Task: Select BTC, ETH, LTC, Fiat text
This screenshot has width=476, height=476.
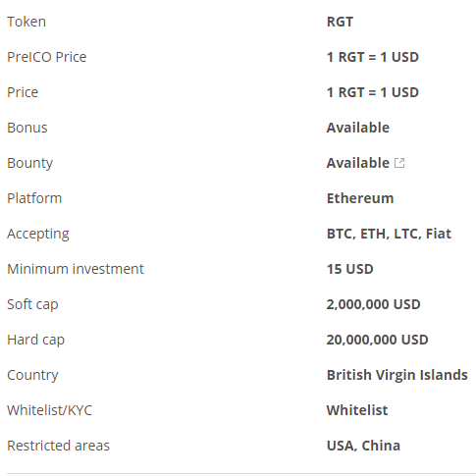Action: (x=389, y=234)
